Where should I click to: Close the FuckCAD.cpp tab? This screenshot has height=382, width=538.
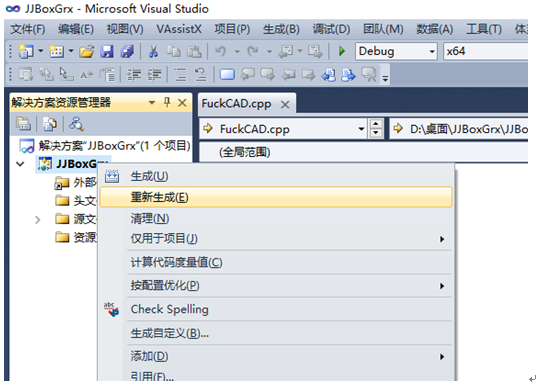285,104
